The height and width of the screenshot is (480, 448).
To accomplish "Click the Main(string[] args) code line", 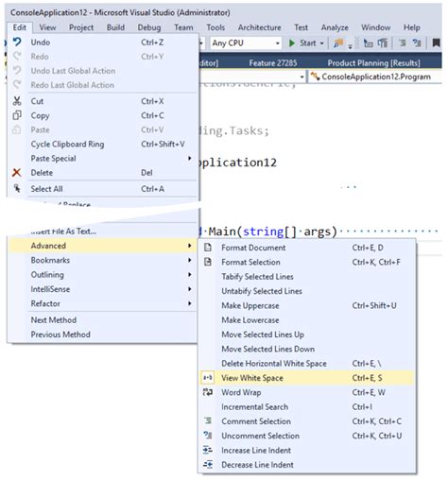I will click(x=272, y=231).
